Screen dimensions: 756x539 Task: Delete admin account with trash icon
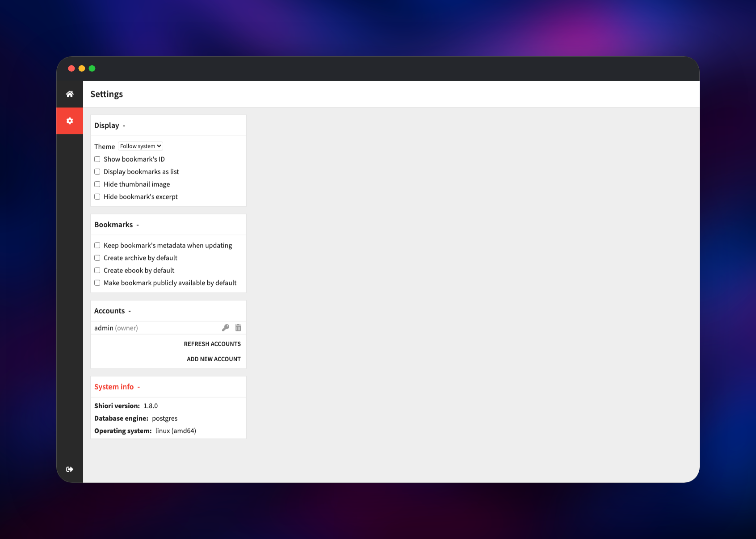click(x=238, y=328)
